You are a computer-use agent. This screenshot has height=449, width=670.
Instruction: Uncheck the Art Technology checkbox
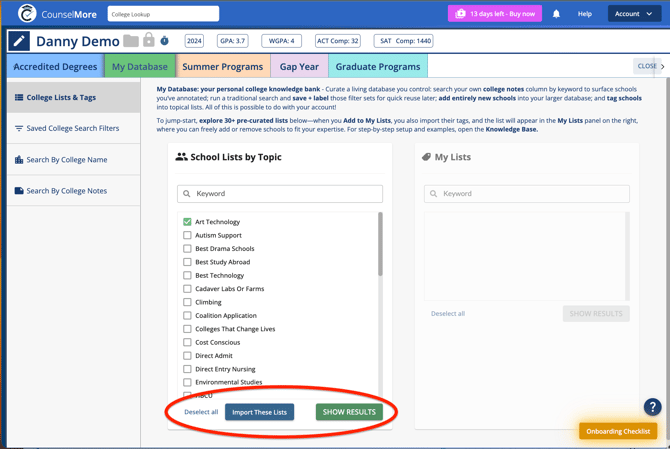tap(187, 222)
